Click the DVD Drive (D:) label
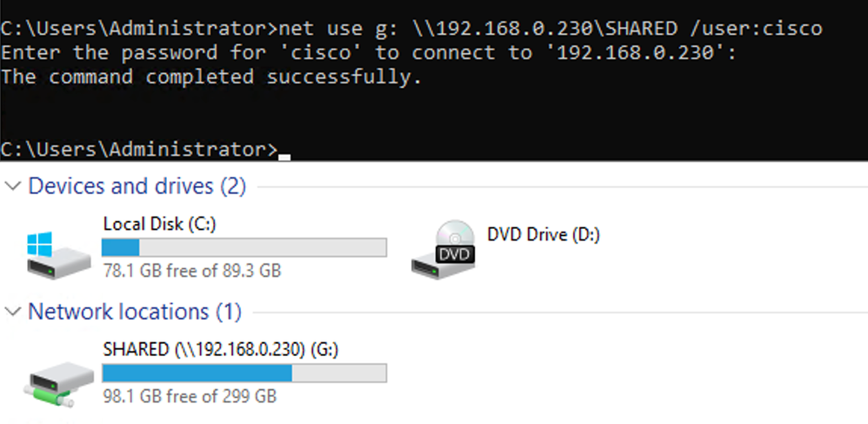Viewport: 868px width, 424px height. coord(544,234)
